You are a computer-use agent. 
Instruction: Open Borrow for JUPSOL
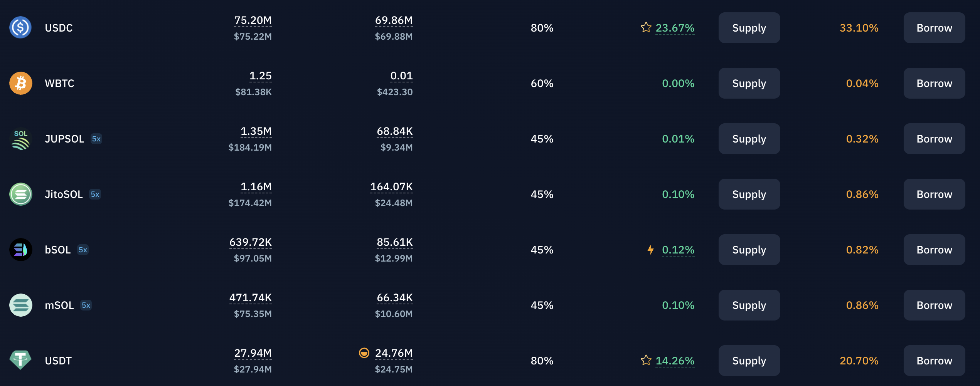pyautogui.click(x=934, y=139)
